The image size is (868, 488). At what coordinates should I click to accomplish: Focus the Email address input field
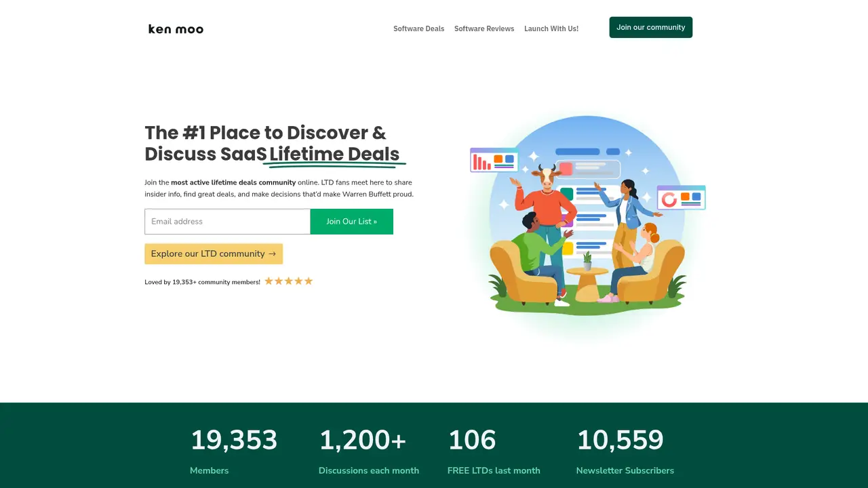pos(227,222)
